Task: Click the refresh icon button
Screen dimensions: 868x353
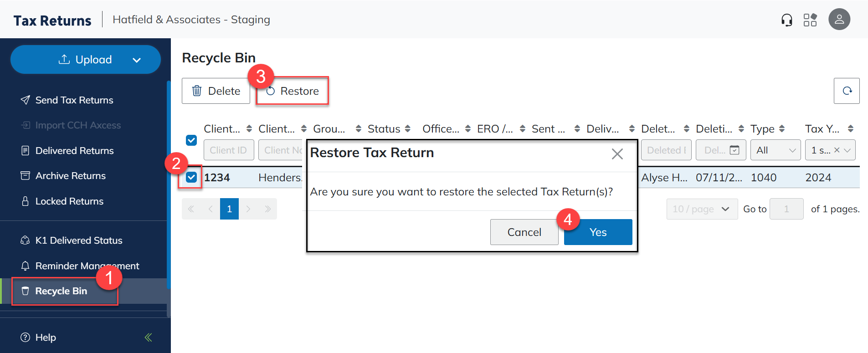Action: point(847,91)
